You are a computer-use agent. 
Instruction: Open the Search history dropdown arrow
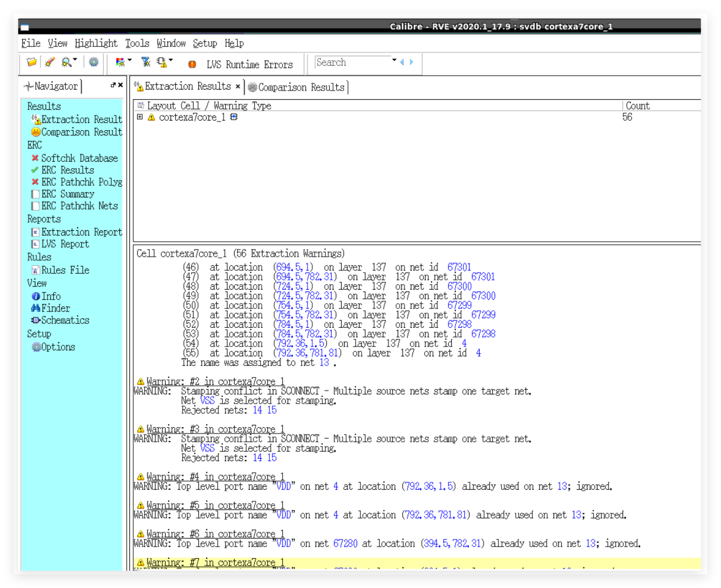point(394,61)
